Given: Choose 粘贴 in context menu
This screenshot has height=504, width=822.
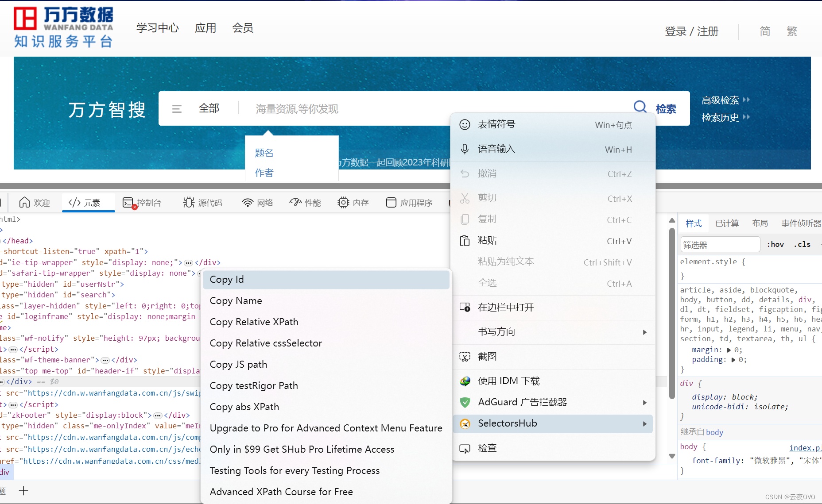Looking at the screenshot, I should point(553,241).
